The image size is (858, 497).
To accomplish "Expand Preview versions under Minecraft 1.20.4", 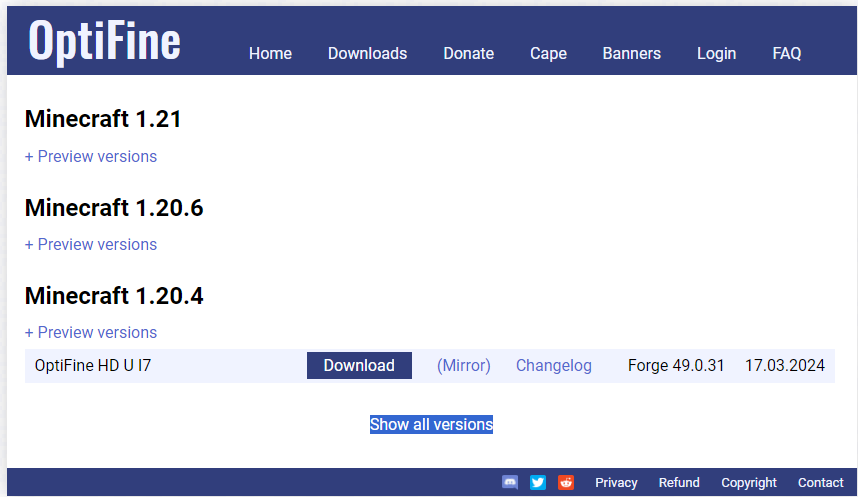I will pyautogui.click(x=91, y=333).
